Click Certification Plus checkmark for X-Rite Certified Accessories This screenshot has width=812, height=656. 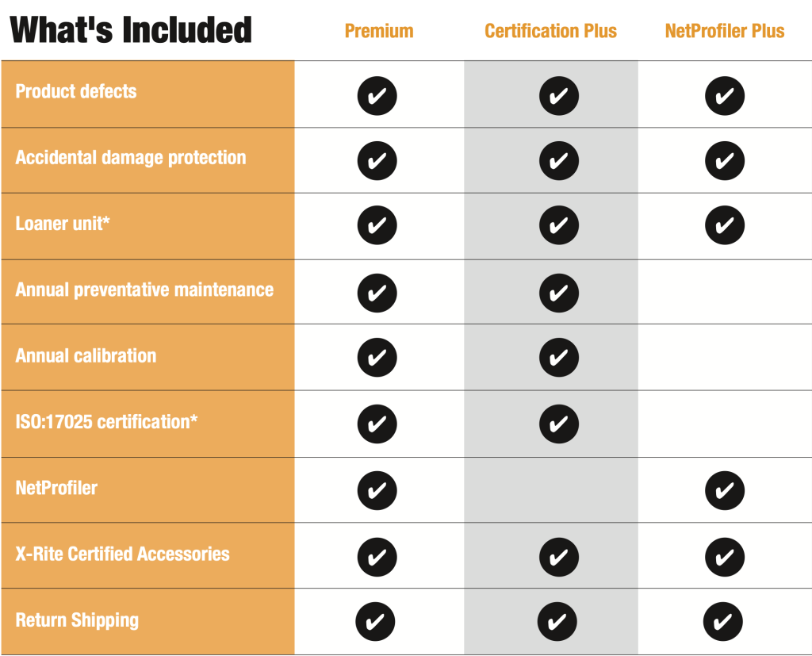[x=558, y=555]
